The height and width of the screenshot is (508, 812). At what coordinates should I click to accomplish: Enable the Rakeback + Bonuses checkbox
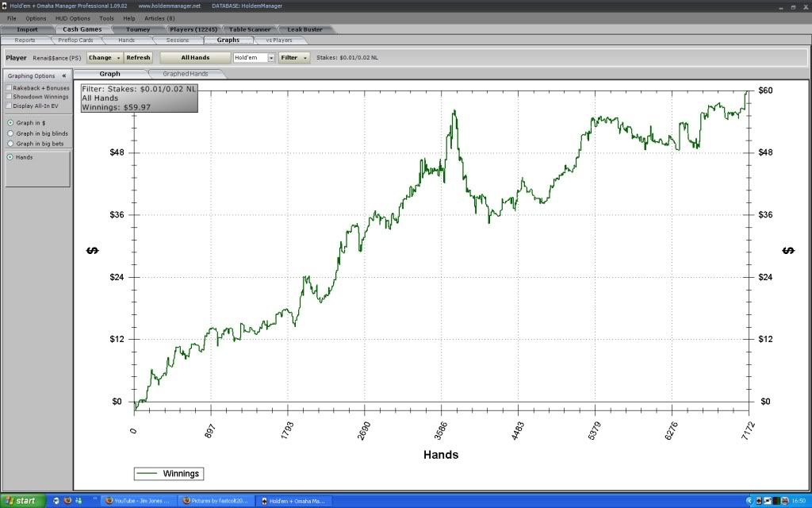[9, 88]
